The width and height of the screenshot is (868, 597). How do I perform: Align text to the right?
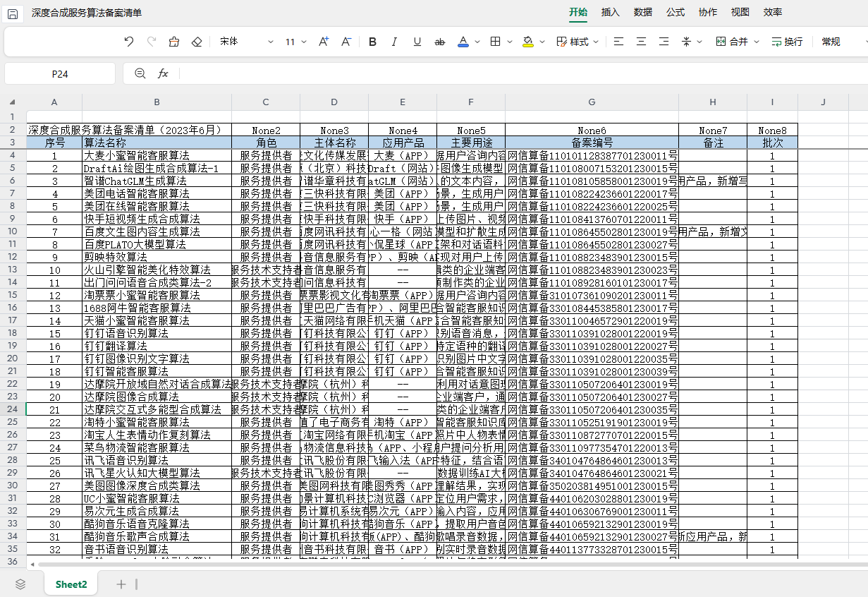click(664, 42)
